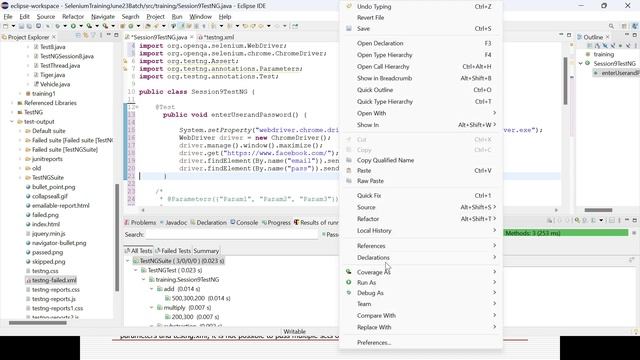Click the Debug As bug icon
This screenshot has height=360, width=640.
349,293
